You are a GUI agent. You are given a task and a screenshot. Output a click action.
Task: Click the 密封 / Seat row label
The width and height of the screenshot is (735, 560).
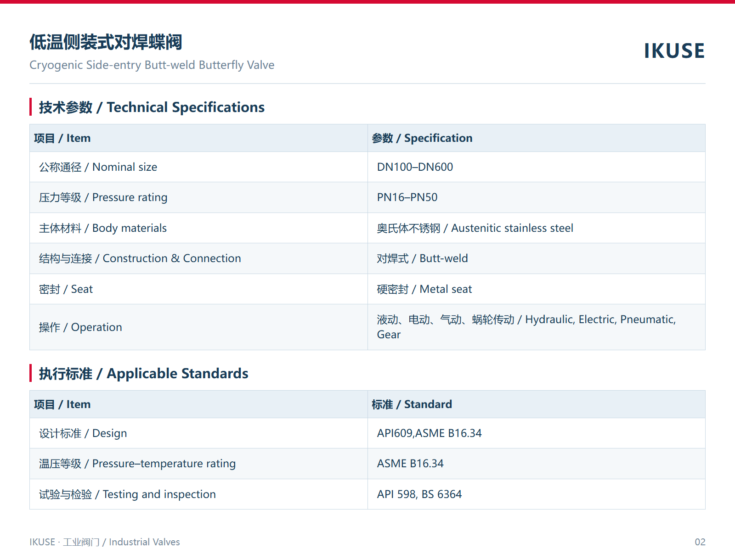pyautogui.click(x=66, y=289)
